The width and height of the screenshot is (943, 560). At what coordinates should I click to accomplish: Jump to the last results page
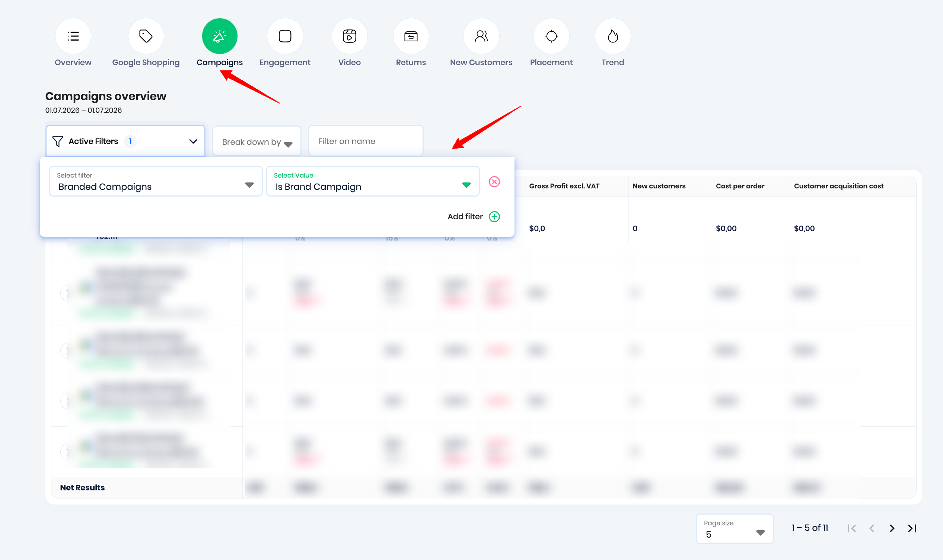click(x=912, y=528)
